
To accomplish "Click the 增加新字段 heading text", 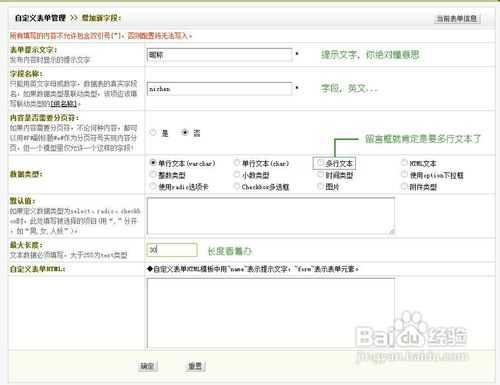I will pyautogui.click(x=101, y=18).
